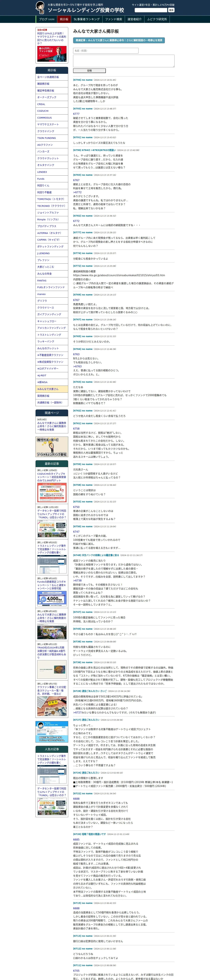This screenshot has height=980, width=210.
Task: Click COZUCHI 2,000円 campaign thumbnail
Action: pos(52,492)
